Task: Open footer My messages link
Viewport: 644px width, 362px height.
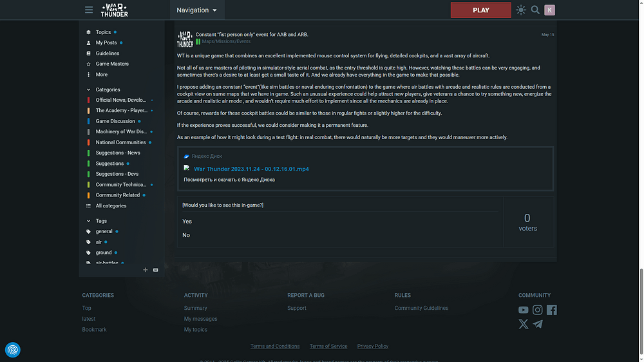Action: pyautogui.click(x=200, y=319)
